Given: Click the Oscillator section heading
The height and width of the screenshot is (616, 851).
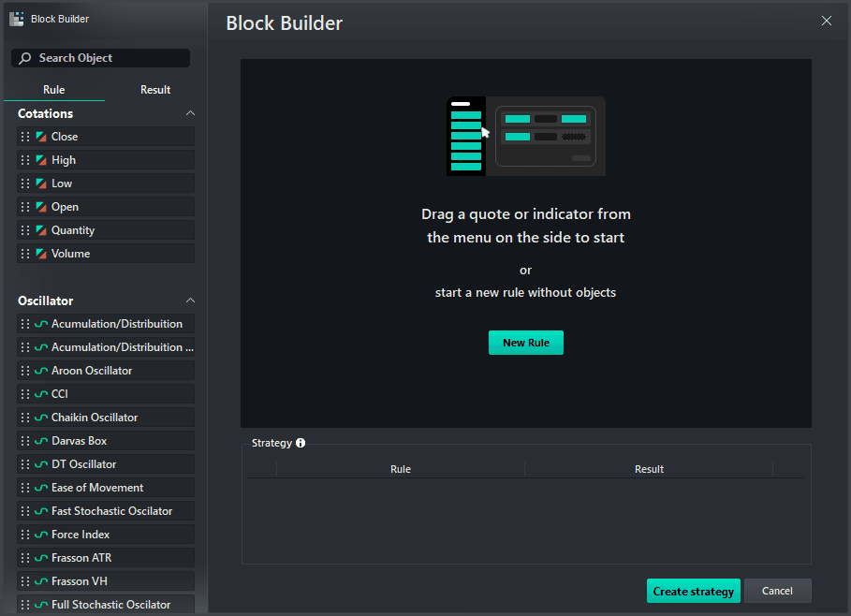Looking at the screenshot, I should click(x=46, y=301).
